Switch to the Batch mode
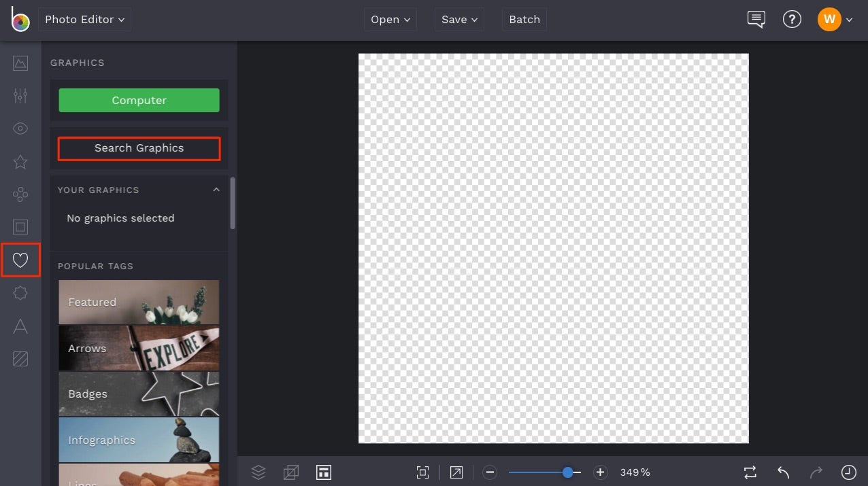The width and height of the screenshot is (868, 486). tap(524, 19)
